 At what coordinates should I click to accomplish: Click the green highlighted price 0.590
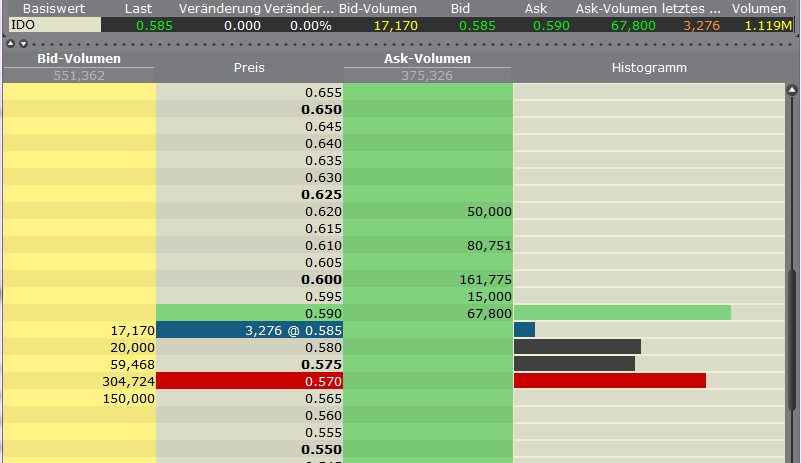pos(249,313)
